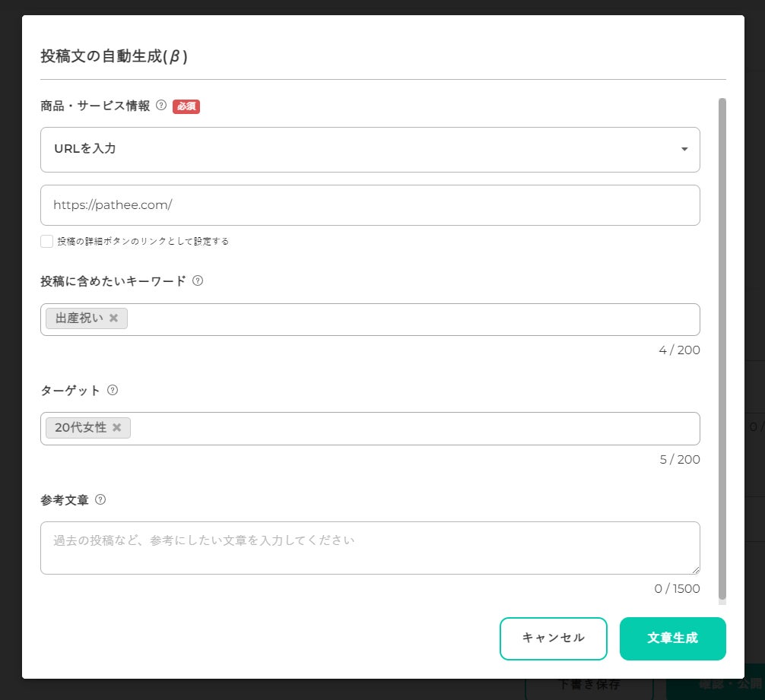The image size is (765, 700).
Task: Focus the 参考文章 text area
Action: [x=370, y=548]
